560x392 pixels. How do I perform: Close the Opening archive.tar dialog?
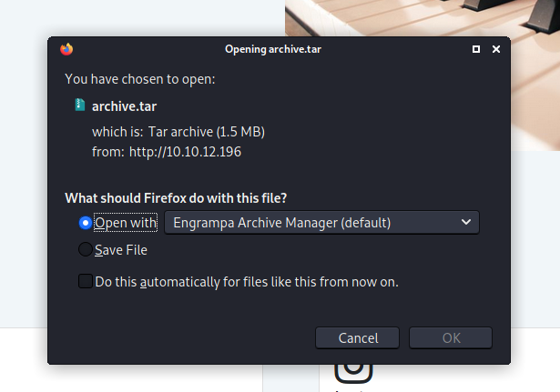pos(495,49)
